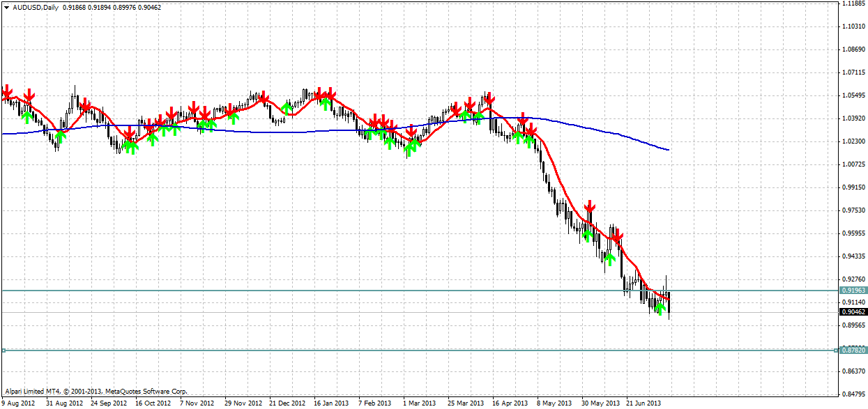
Task: Click the 1.08690 price axis label
Action: tap(853, 49)
